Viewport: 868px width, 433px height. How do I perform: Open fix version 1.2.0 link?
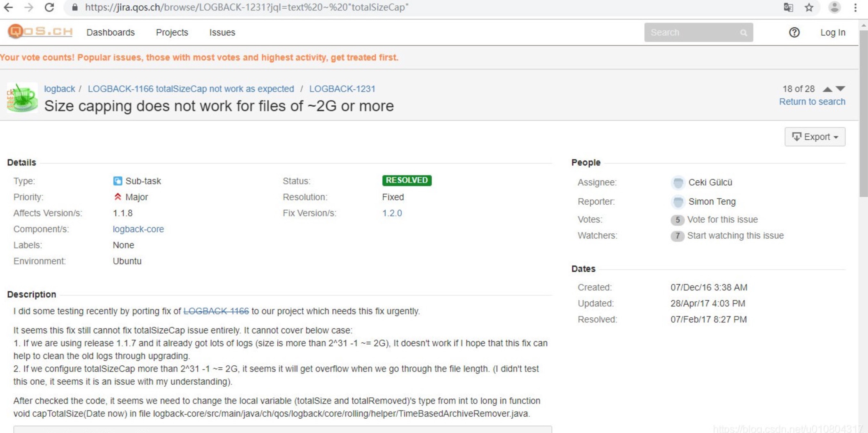pyautogui.click(x=392, y=213)
